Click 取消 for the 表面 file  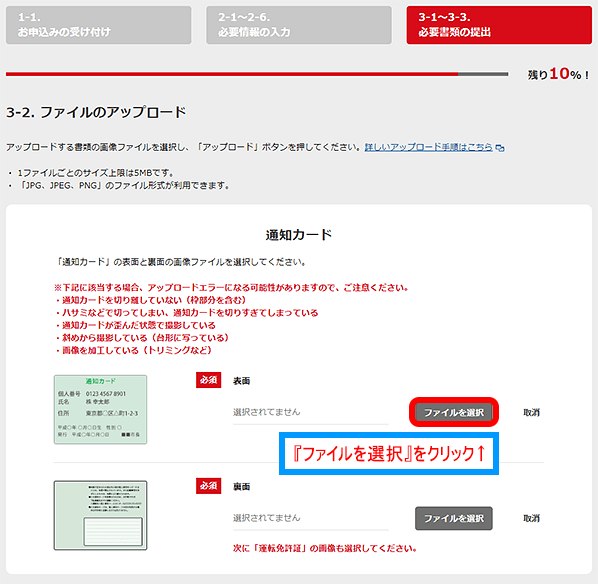[x=531, y=412]
